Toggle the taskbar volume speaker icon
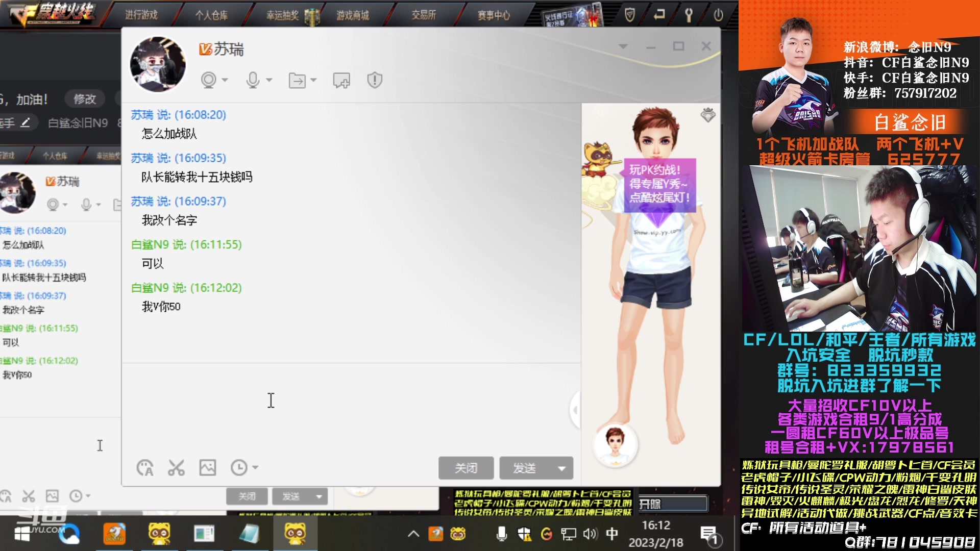980x551 pixels. pos(590,534)
